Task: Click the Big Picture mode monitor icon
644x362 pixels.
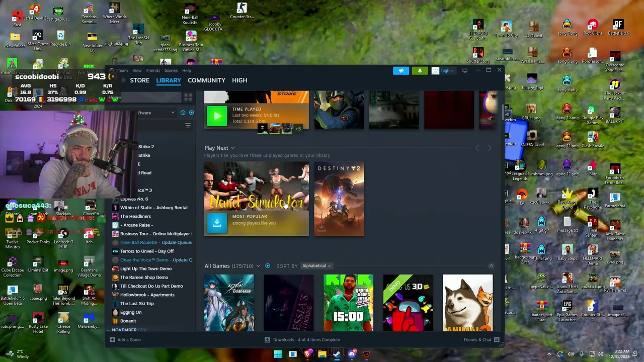Action: point(464,70)
